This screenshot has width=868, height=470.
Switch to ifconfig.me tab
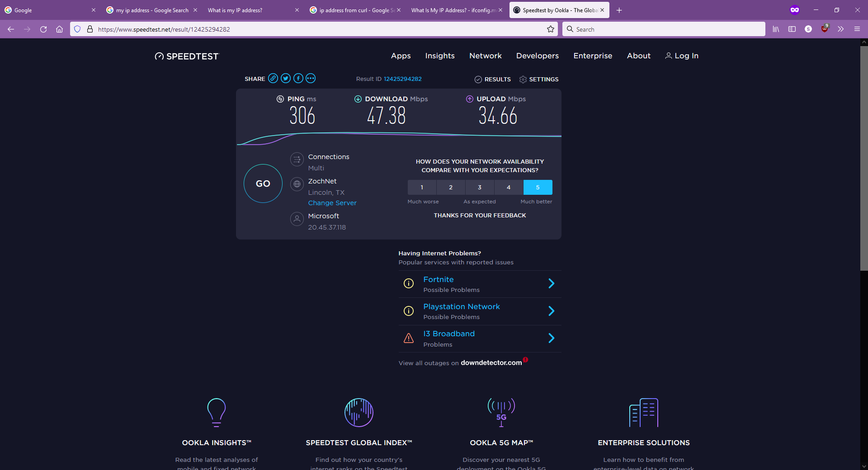[457, 10]
